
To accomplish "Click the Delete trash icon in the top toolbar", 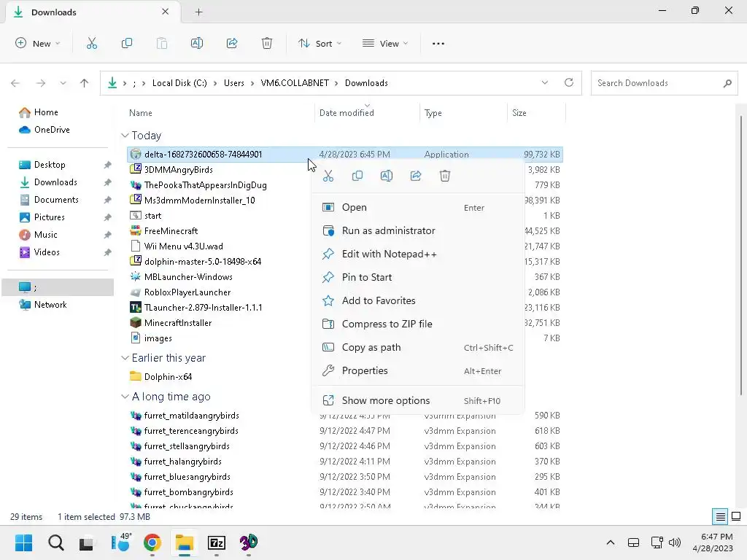I will 267,43.
